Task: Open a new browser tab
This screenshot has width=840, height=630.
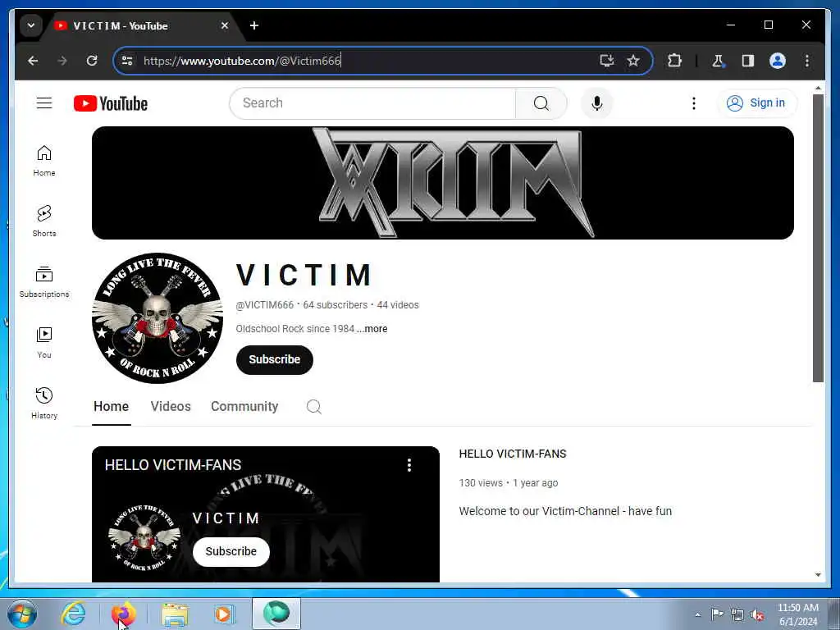Action: point(254,25)
